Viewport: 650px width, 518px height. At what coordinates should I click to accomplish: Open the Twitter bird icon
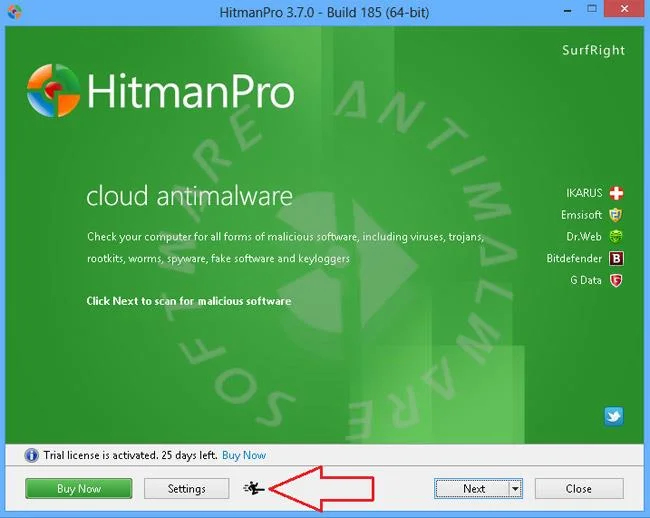[x=614, y=416]
